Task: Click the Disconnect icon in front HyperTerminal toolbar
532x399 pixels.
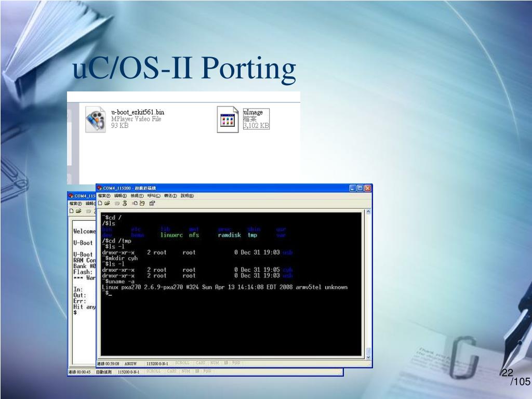Action: click(125, 203)
